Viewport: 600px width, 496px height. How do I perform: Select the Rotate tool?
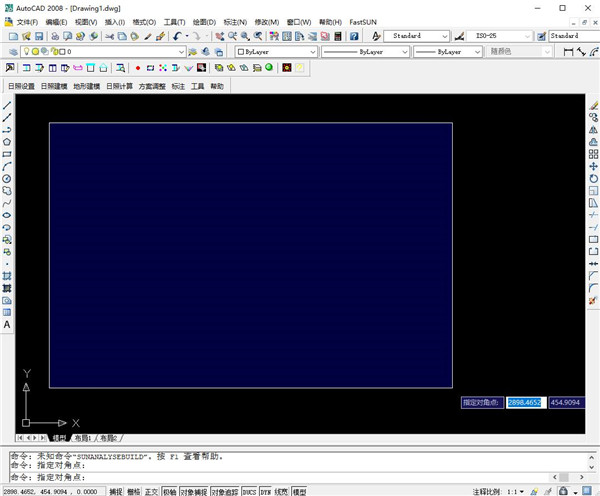coord(593,179)
